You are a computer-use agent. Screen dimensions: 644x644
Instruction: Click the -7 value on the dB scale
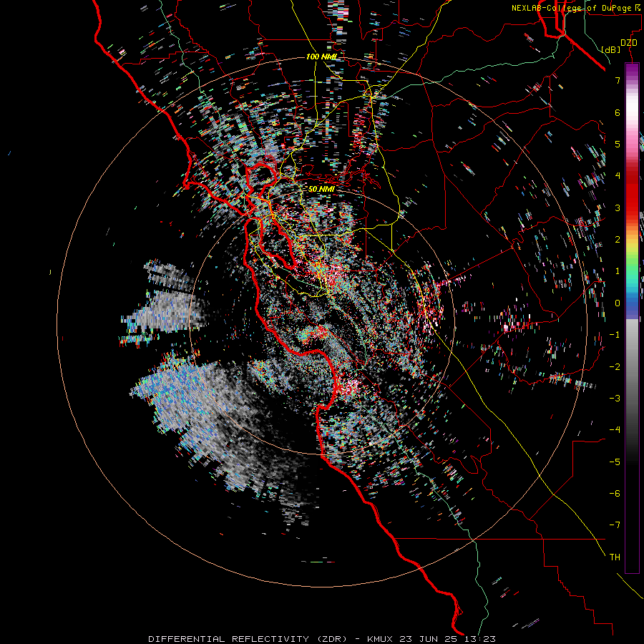point(615,525)
